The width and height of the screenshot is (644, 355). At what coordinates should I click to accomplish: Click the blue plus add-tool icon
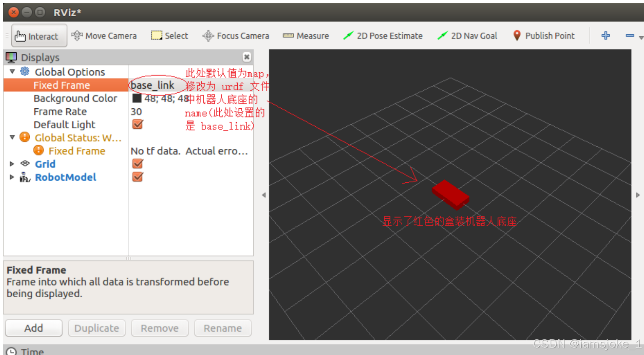click(x=606, y=36)
